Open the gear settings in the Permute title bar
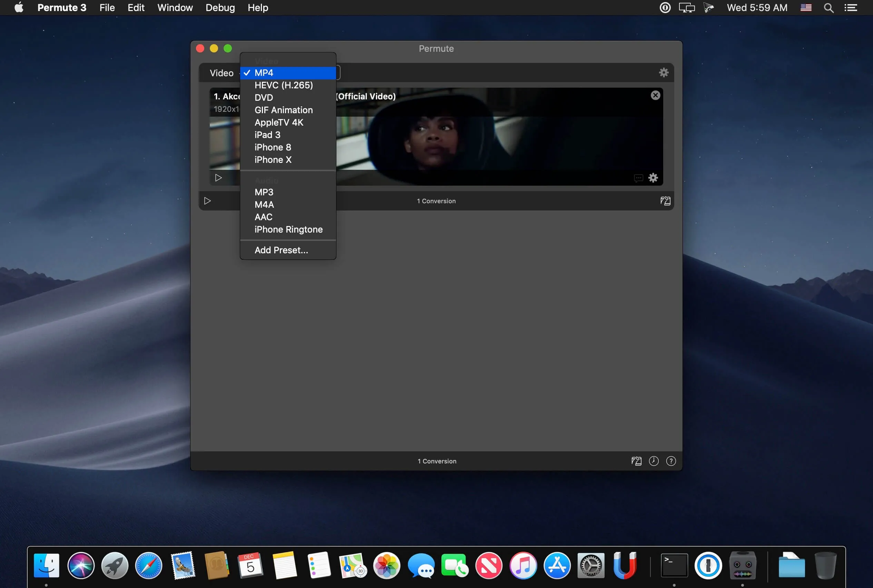Image resolution: width=873 pixels, height=588 pixels. 663,72
